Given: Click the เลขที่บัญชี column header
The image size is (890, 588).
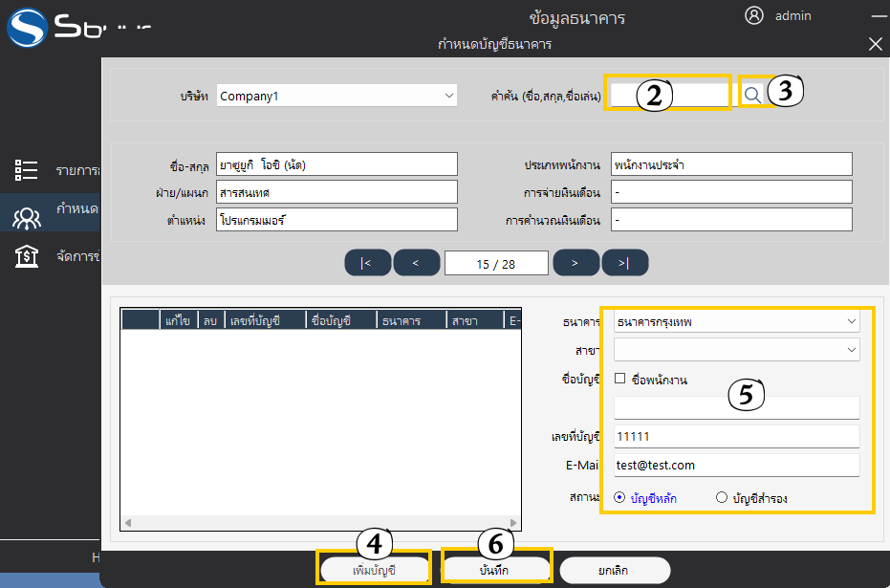Looking at the screenshot, I should (264, 321).
